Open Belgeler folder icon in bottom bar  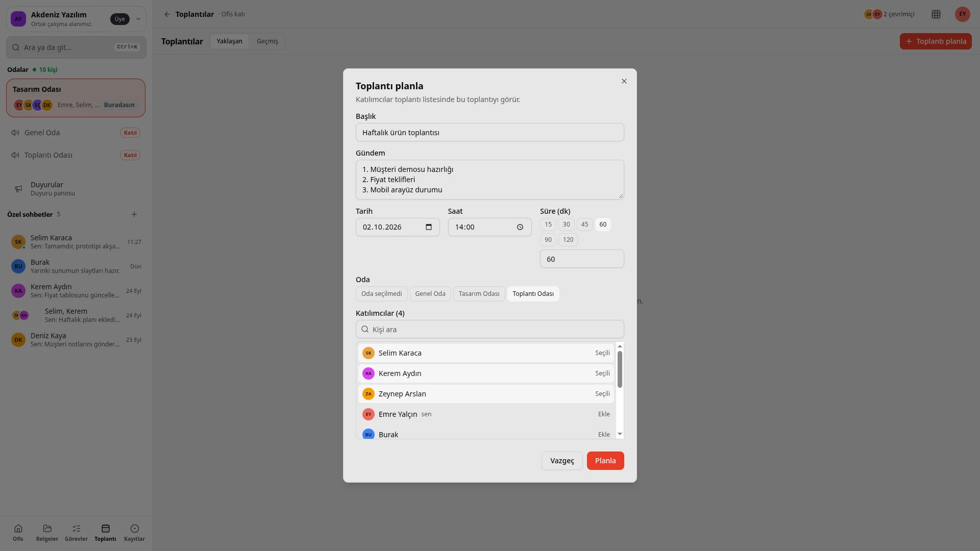[47, 532]
